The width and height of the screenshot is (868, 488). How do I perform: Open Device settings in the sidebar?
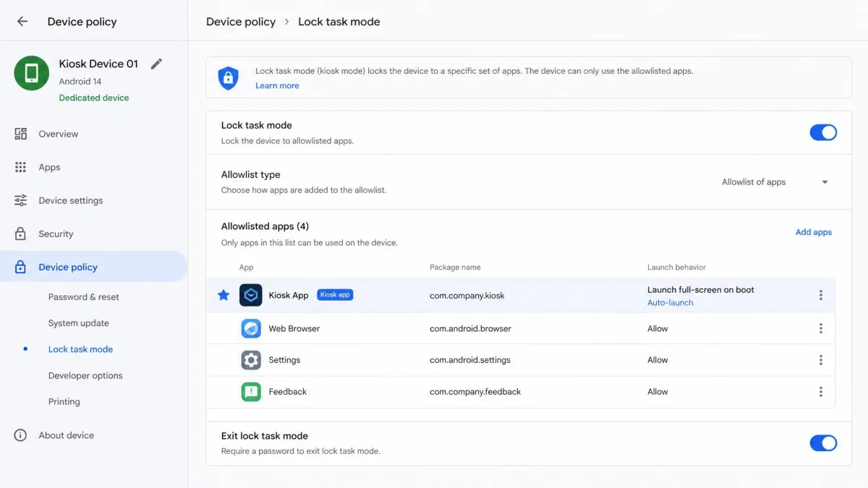tap(94, 200)
